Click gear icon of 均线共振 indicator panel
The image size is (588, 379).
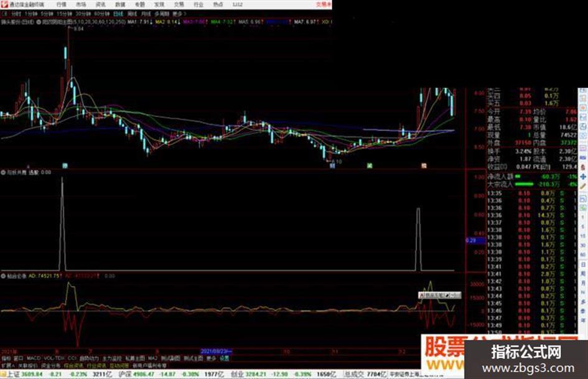point(3,172)
